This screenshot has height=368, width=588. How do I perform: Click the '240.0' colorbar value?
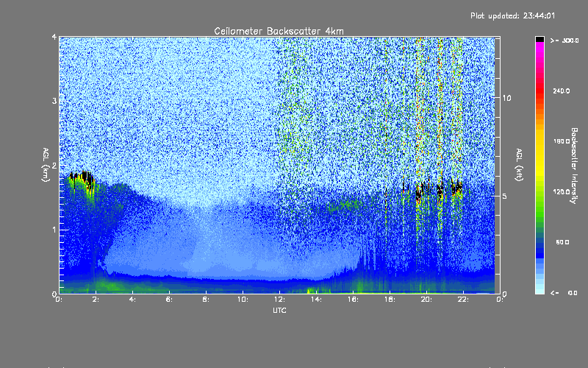[562, 91]
